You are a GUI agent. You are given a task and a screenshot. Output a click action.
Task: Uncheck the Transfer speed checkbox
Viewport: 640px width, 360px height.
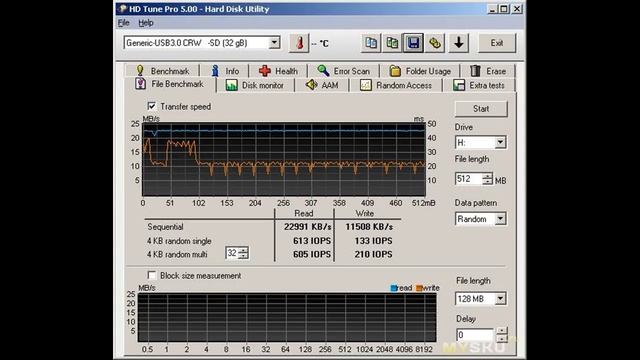click(x=151, y=106)
